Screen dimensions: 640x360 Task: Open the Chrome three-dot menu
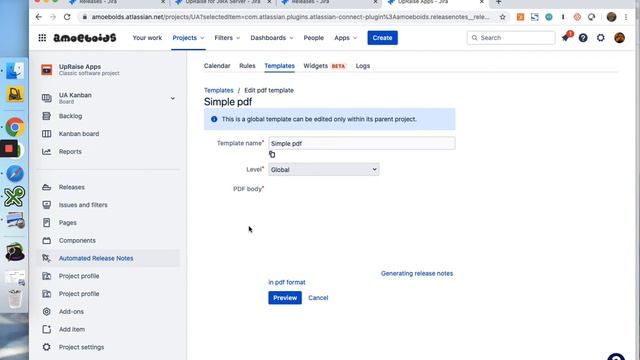(x=626, y=17)
